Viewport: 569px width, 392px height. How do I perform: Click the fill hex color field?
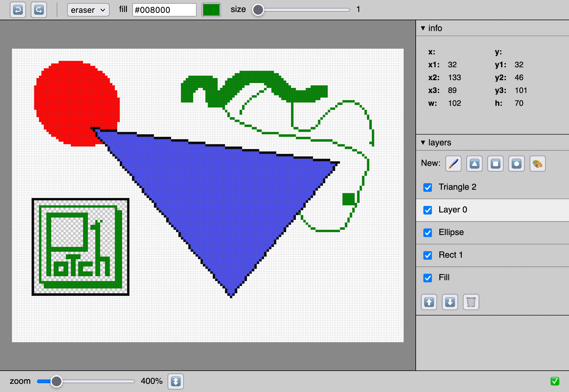click(x=164, y=10)
